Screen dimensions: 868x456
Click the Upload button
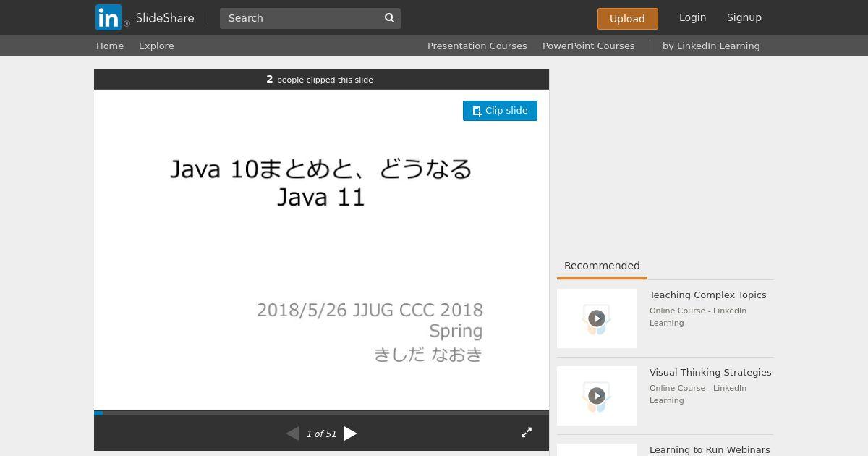pos(627,19)
